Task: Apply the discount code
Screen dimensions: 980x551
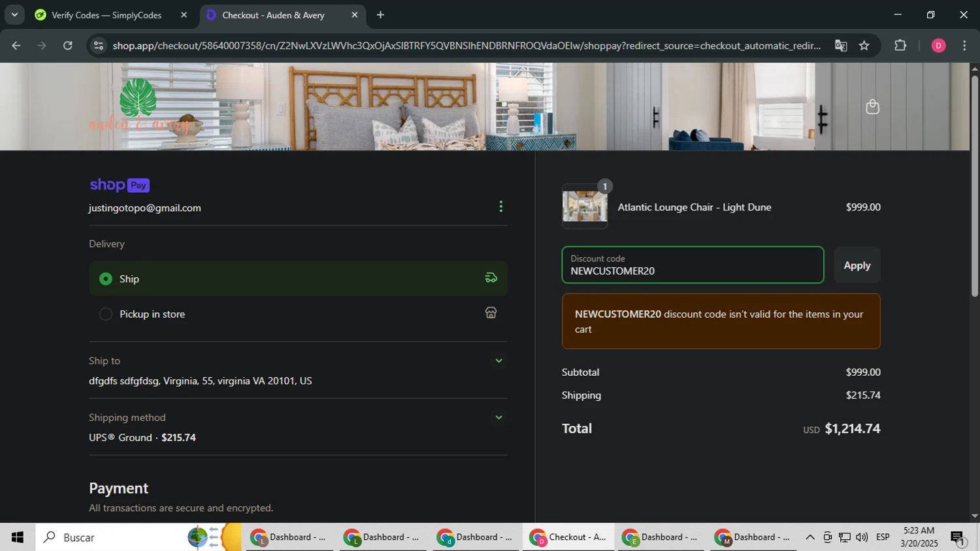Action: pyautogui.click(x=857, y=265)
